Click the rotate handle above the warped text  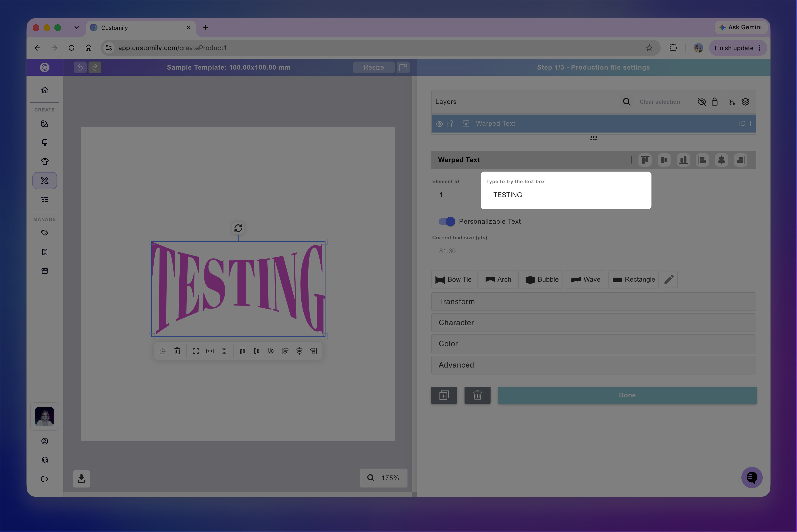(x=238, y=228)
